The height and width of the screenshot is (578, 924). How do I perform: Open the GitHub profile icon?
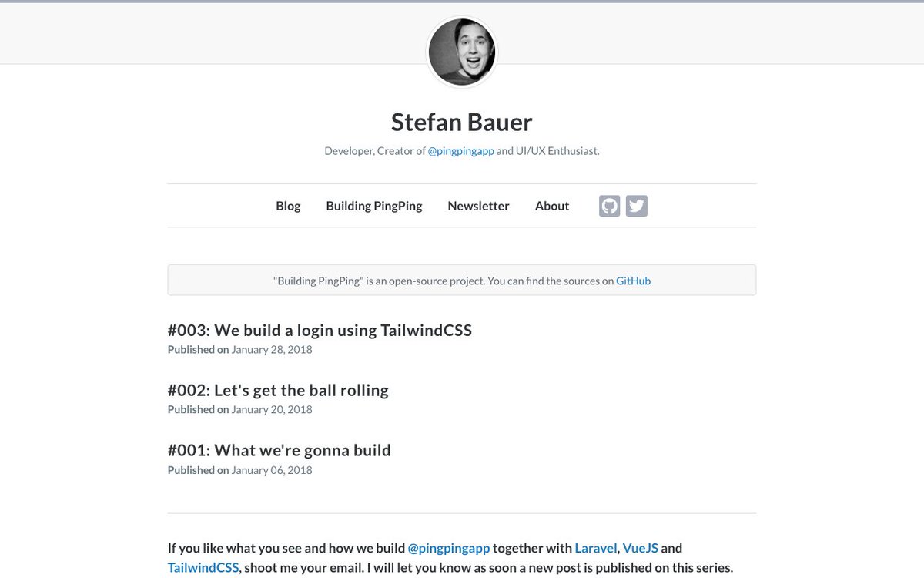click(610, 206)
